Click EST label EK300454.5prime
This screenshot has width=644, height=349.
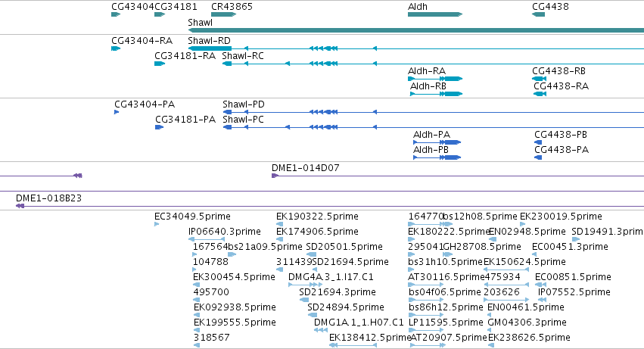tap(234, 278)
